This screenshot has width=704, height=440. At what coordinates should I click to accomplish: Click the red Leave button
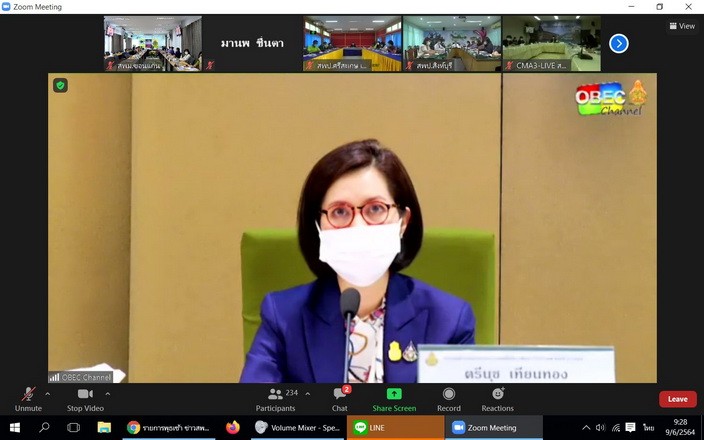click(x=677, y=399)
